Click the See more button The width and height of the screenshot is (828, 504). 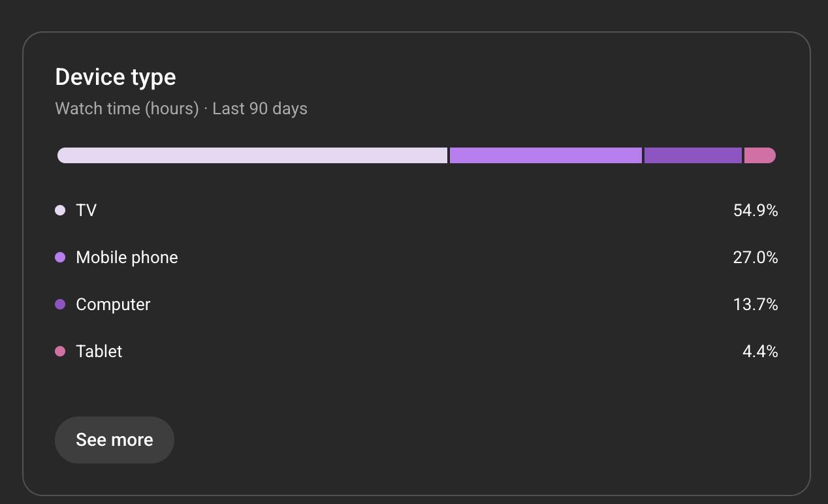coord(114,440)
